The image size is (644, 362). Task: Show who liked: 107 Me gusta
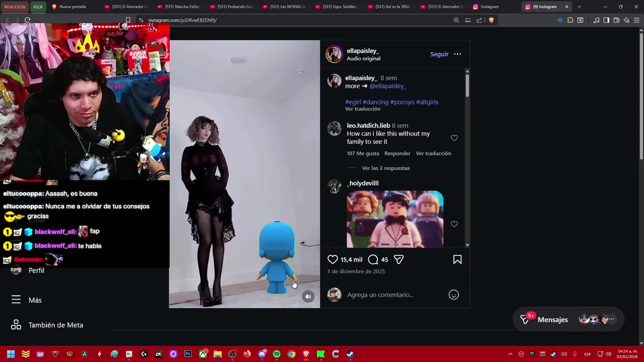(x=363, y=153)
